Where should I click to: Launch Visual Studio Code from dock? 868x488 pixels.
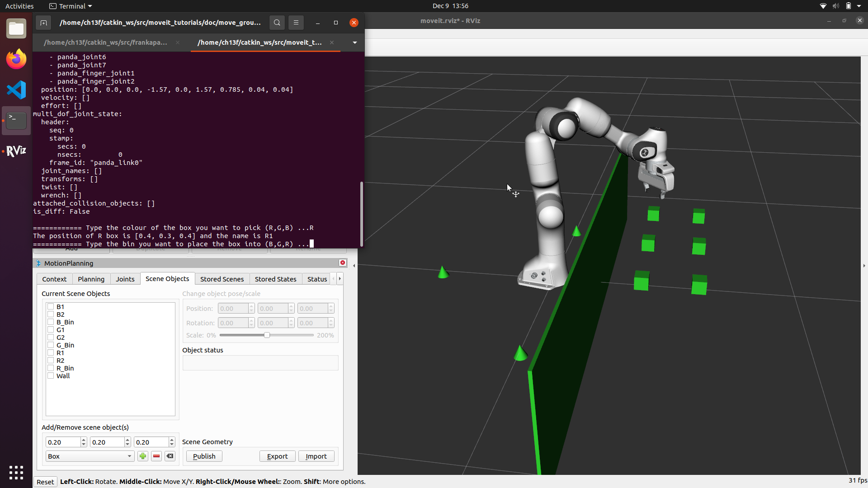(x=16, y=90)
